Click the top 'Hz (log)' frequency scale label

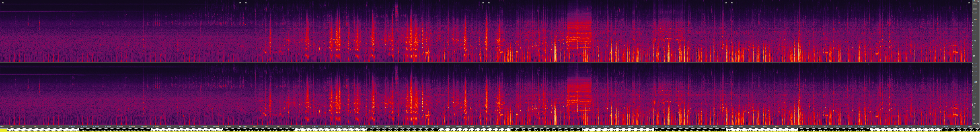coord(976,1)
